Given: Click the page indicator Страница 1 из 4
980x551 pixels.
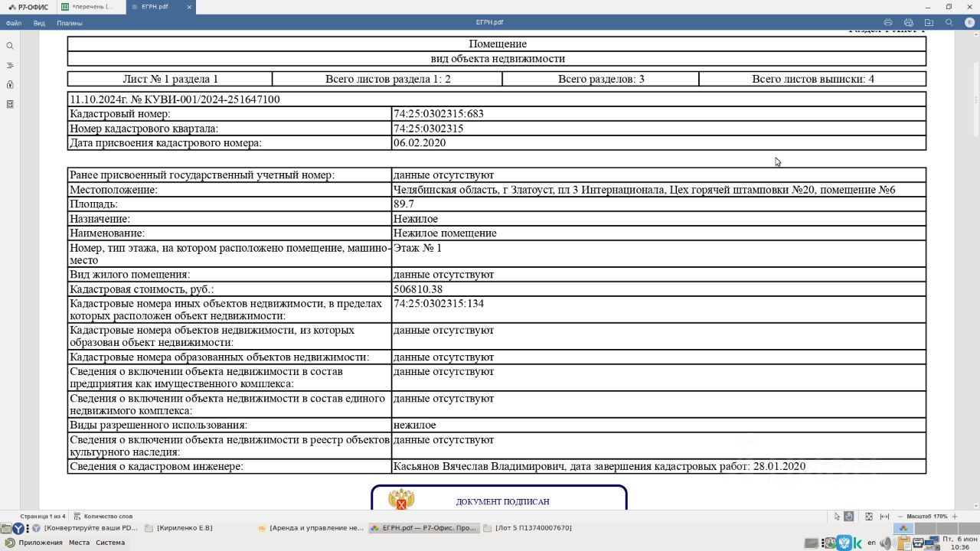Looking at the screenshot, I should pyautogui.click(x=43, y=517).
